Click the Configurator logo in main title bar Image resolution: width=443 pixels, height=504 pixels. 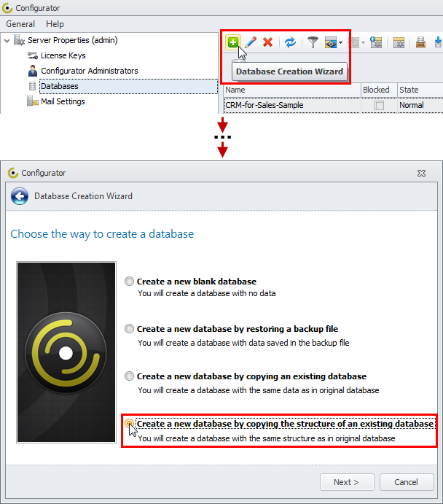[7, 8]
